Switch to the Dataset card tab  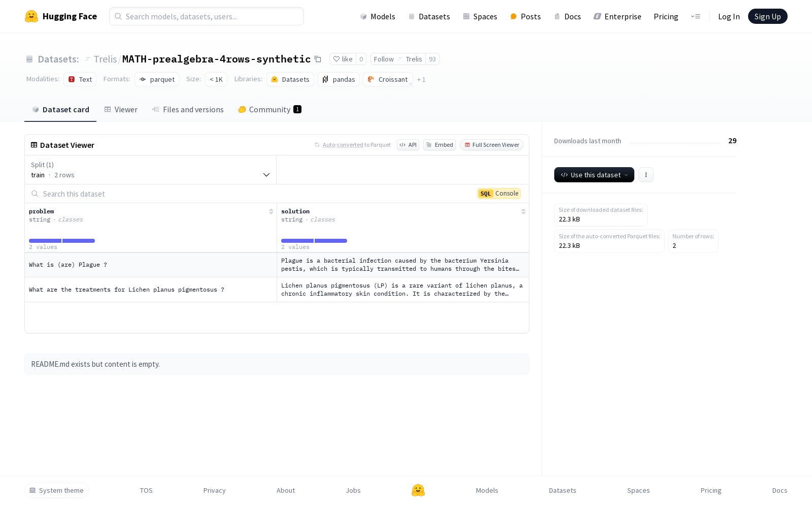[x=60, y=110]
